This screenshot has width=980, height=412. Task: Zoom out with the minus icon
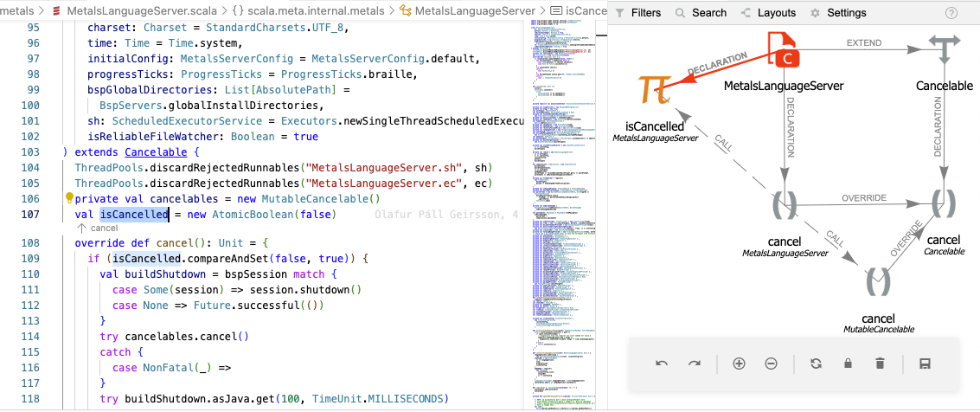772,364
